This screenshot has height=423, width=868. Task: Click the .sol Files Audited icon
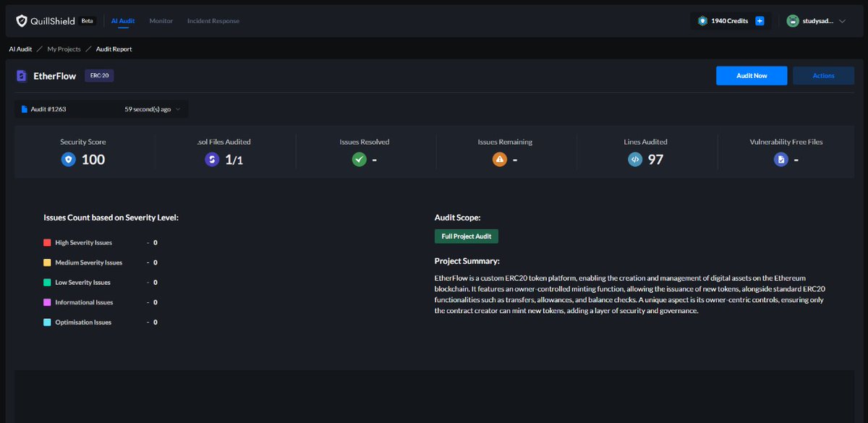[x=212, y=159]
